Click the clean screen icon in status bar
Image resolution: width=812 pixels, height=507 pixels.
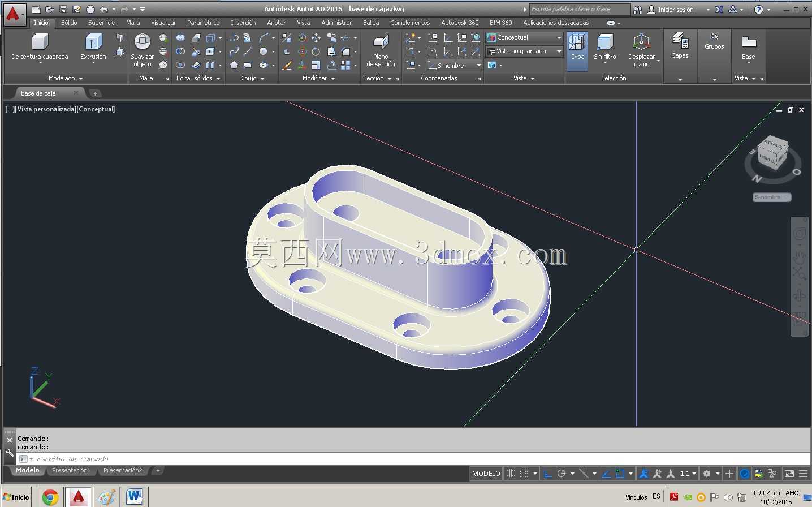[789, 474]
